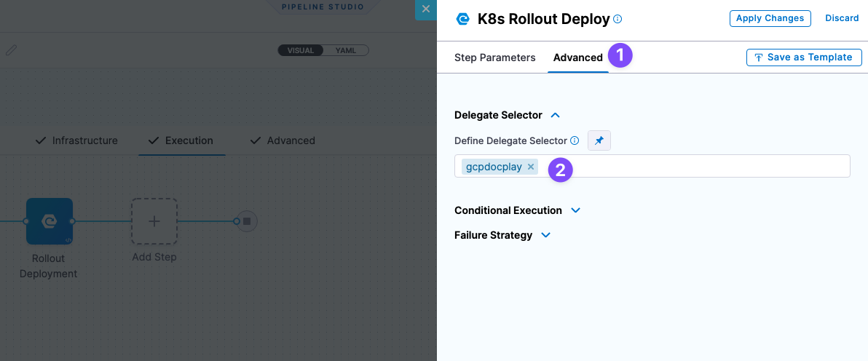This screenshot has height=361, width=868.
Task: Expand the Conditional Execution section
Action: (x=575, y=210)
